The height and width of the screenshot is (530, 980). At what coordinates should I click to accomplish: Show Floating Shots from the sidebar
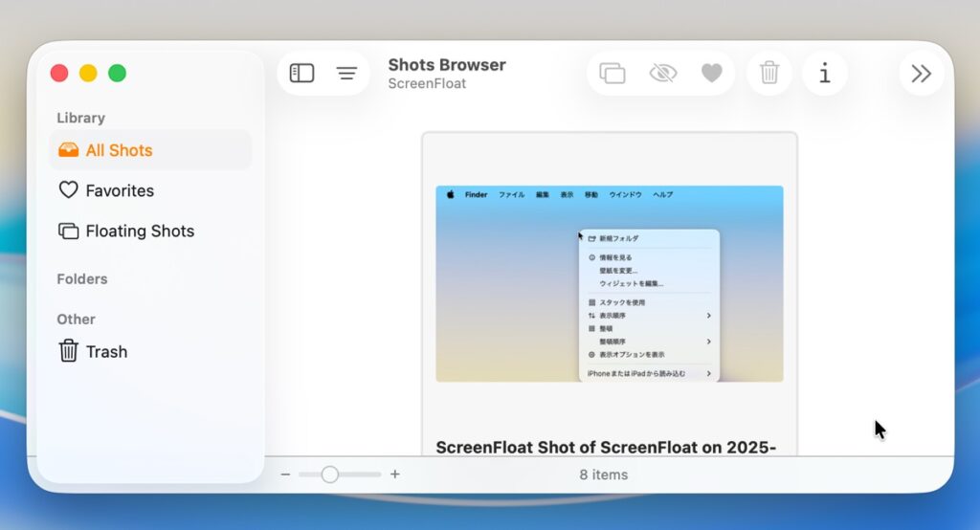(139, 231)
